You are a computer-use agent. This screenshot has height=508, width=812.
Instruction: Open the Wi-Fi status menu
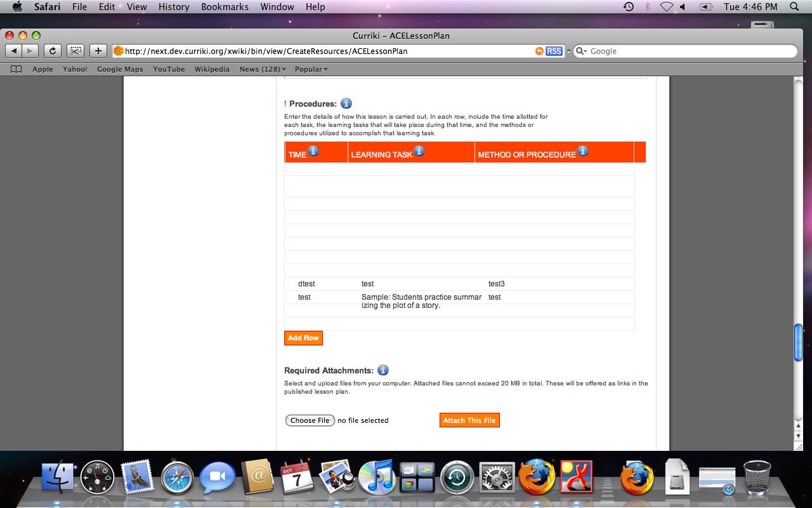[x=666, y=6]
